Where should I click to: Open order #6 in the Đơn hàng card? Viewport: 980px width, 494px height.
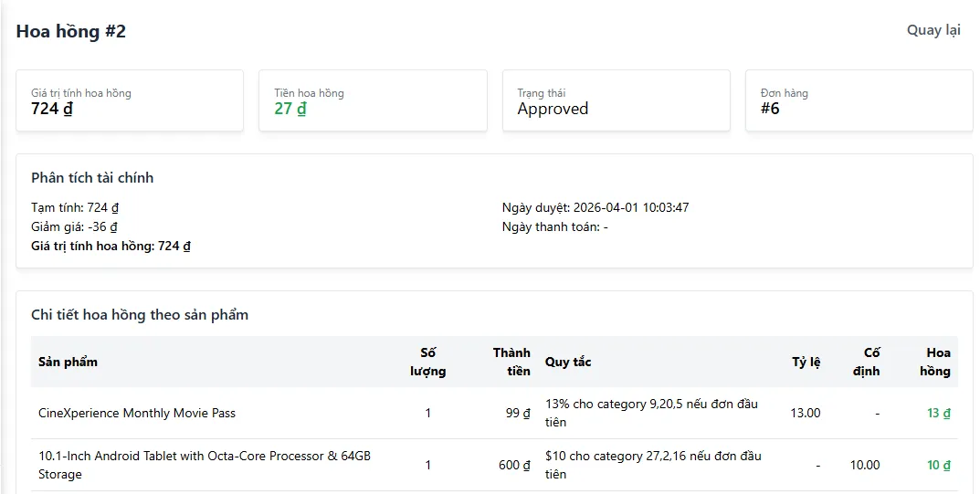click(x=770, y=109)
